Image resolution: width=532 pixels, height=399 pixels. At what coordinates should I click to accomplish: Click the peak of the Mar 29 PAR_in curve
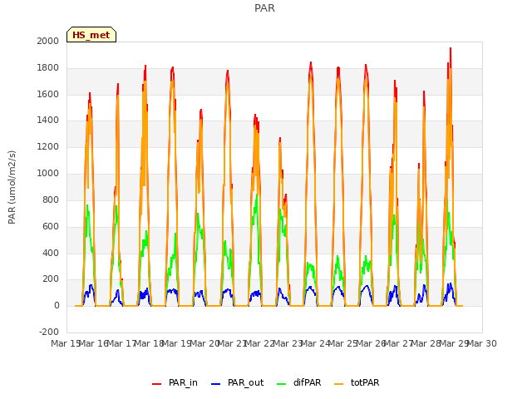click(x=451, y=48)
